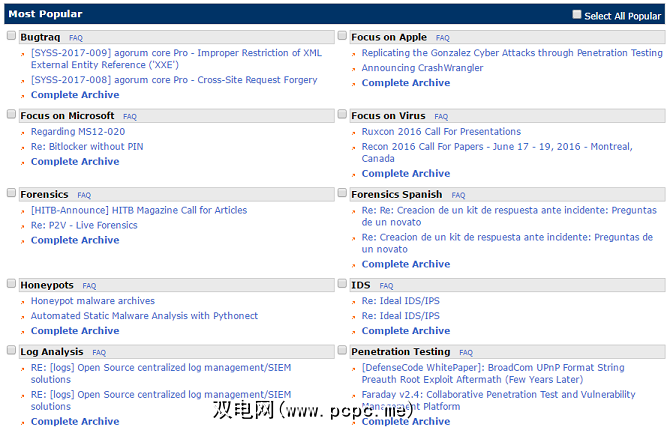Click orange bullet beside Ruxcon 2016 post
670x433 pixels.
tap(353, 133)
